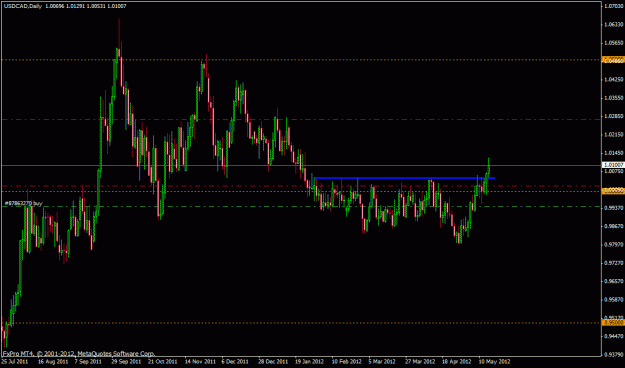Click the USDCAD,Daily chart title text

coord(22,6)
